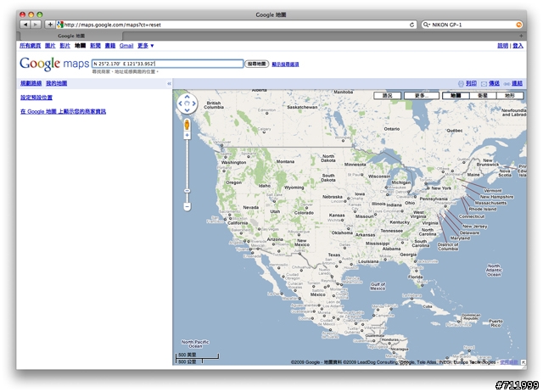Pan the map right with the arrow

coord(193,104)
